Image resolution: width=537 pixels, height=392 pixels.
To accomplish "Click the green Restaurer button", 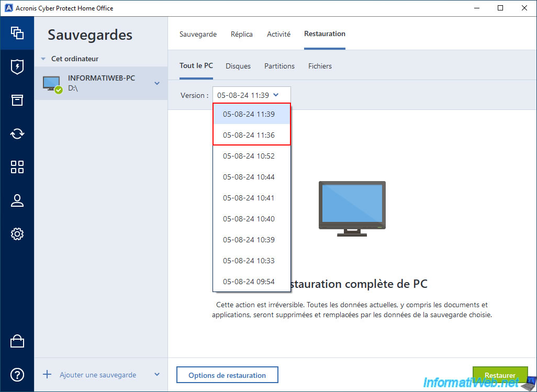I will click(500, 375).
